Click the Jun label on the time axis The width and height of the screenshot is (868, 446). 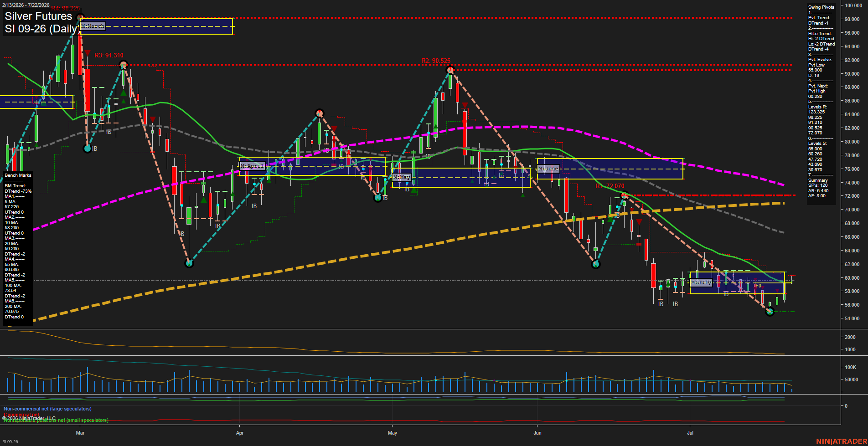pos(537,433)
